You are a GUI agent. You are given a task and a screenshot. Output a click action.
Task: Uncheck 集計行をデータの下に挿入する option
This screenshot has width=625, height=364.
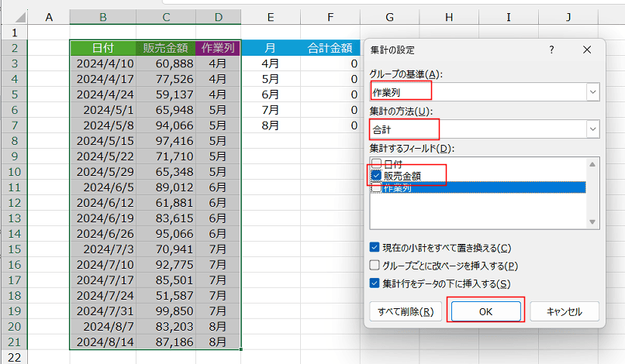[x=376, y=283]
